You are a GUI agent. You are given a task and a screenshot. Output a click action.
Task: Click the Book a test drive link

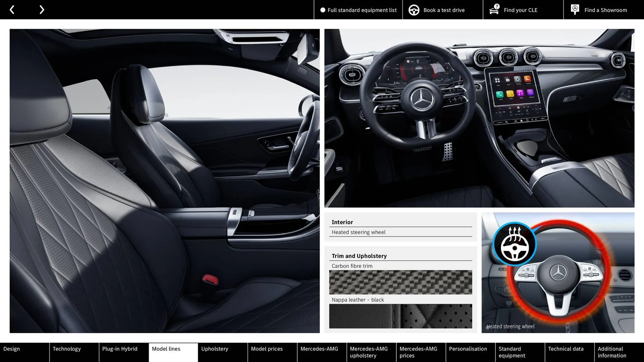coord(444,10)
